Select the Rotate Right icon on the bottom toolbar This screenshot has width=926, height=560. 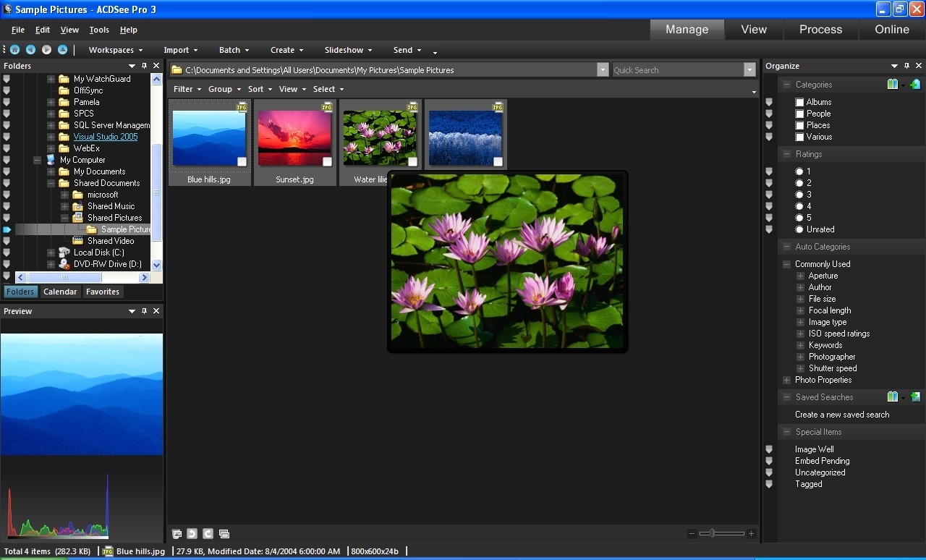coord(208,534)
